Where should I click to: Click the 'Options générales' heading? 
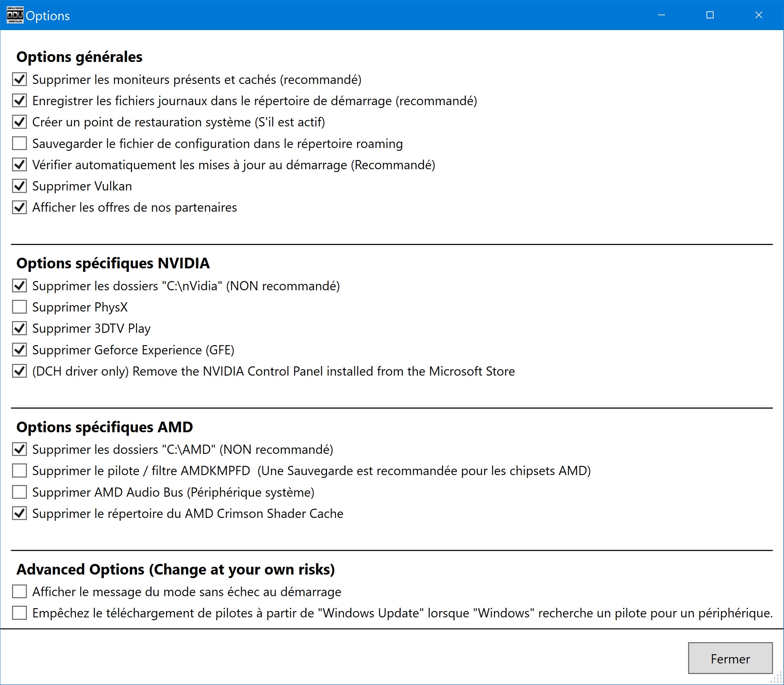80,57
